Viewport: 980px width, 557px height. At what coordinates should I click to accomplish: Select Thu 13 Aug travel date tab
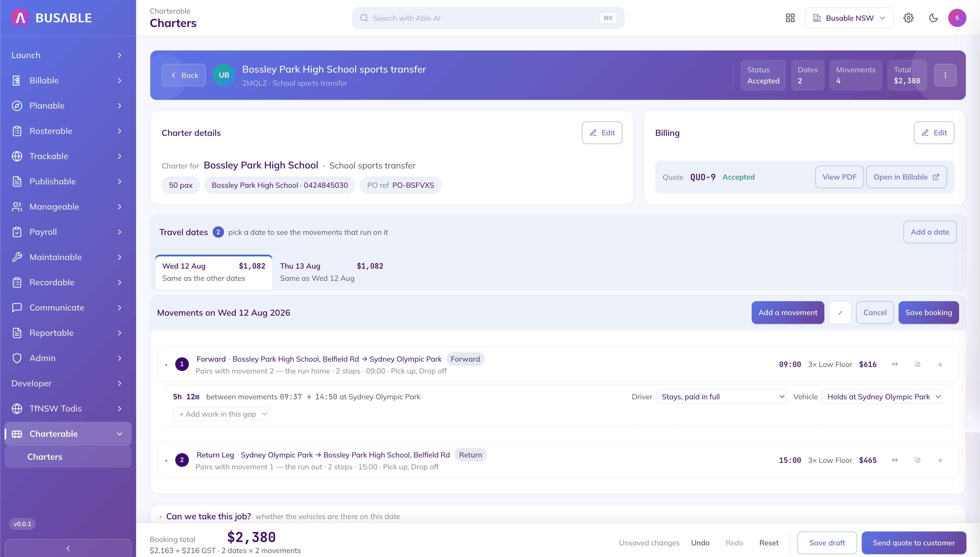point(331,272)
